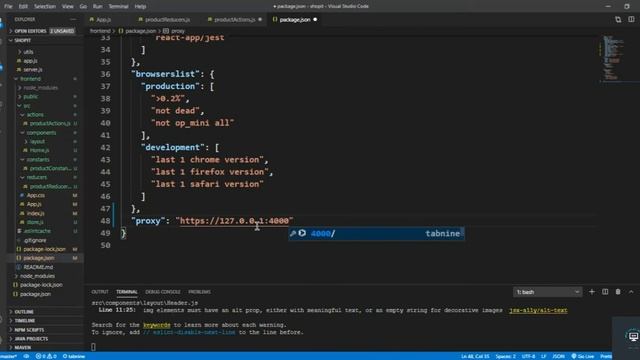The image size is (640, 360).
Task: Change file encoding UTF-8
Action: point(528,356)
